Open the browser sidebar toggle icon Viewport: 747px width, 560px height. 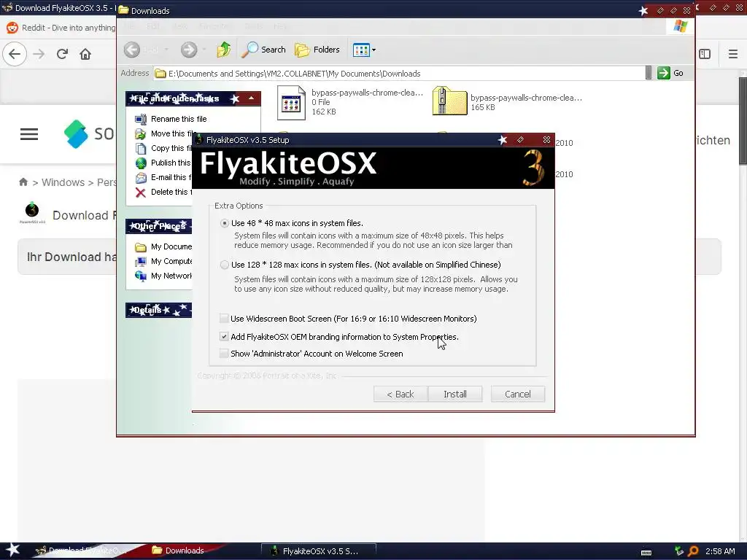[x=705, y=54]
